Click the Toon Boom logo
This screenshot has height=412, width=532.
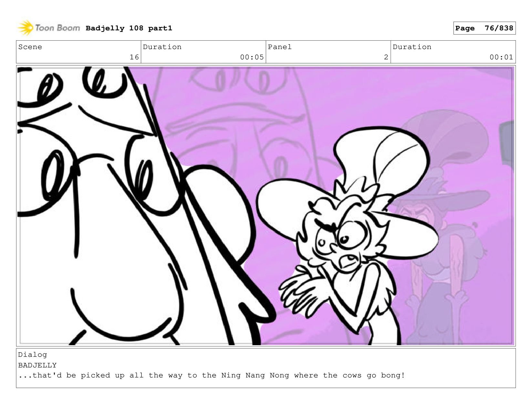49,28
